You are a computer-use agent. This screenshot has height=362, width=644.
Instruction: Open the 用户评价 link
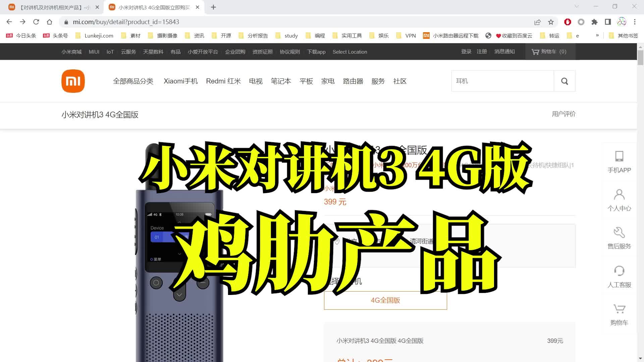click(x=563, y=114)
